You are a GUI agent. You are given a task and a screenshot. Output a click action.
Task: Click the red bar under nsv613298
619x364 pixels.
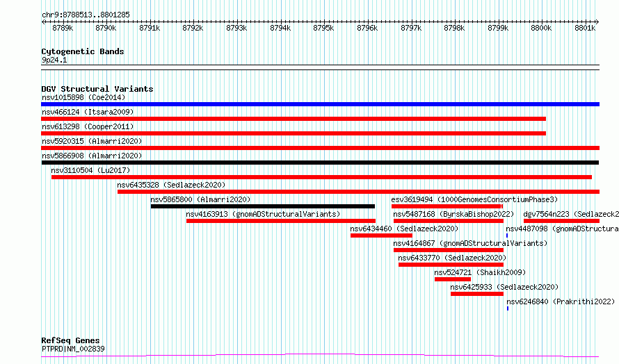click(x=294, y=133)
